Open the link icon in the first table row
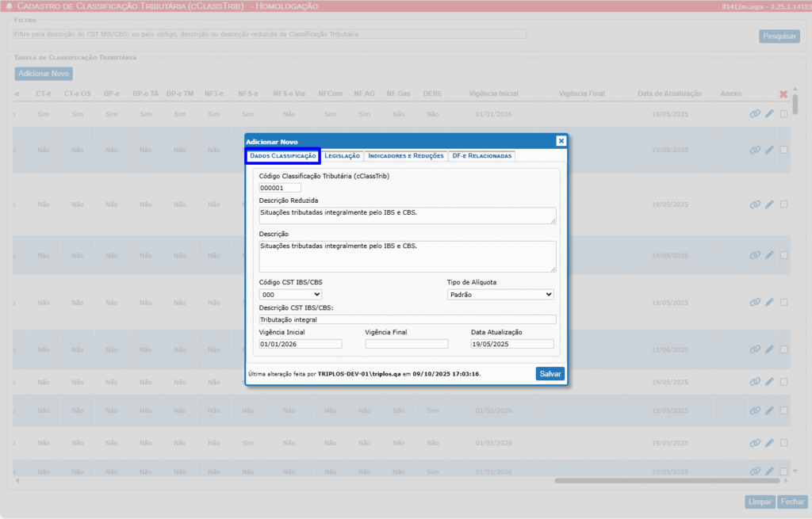 [755, 114]
